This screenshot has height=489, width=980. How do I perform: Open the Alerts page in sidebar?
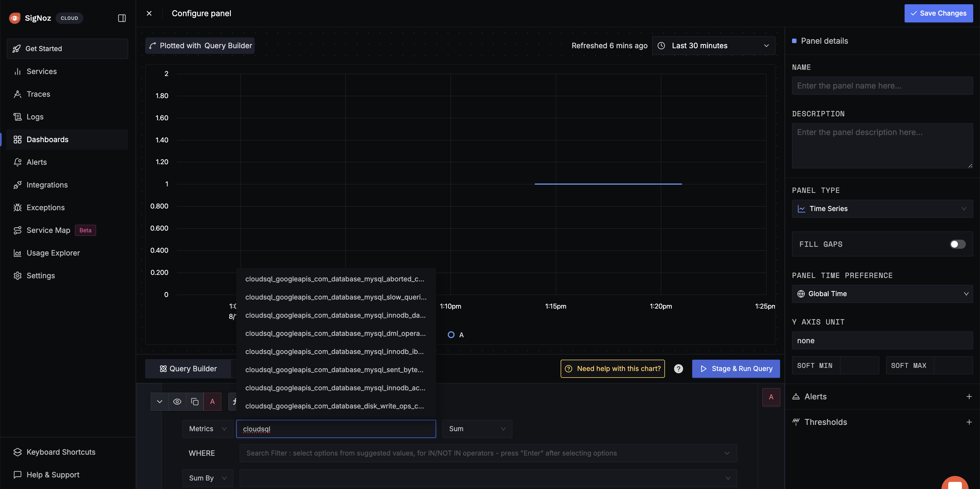[67, 162]
